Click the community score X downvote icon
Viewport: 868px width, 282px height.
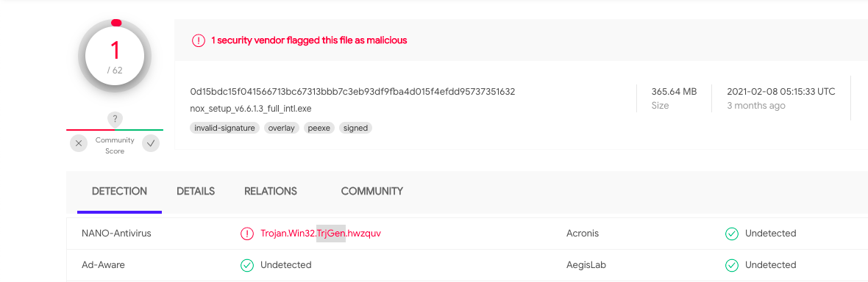point(79,143)
